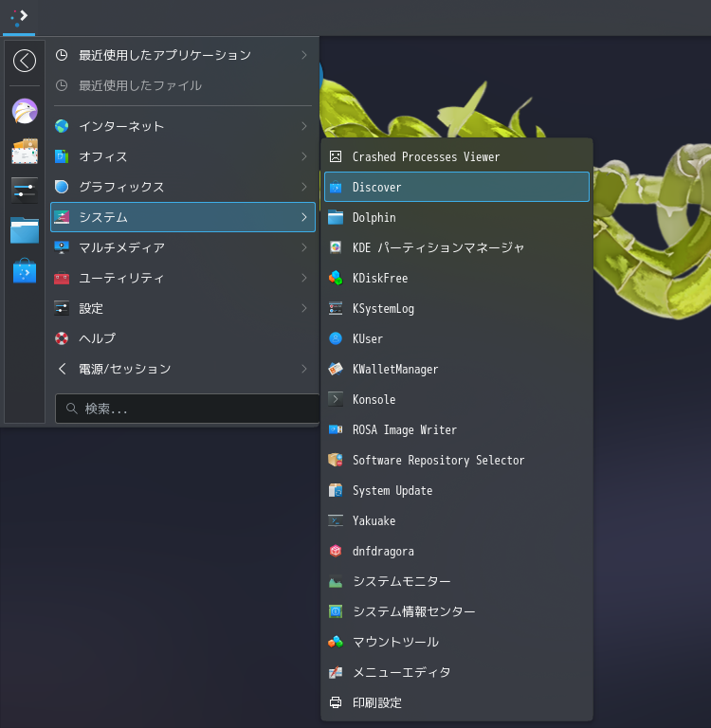The height and width of the screenshot is (728, 711).
Task: Click the Software Repository Selector icon
Action: click(336, 460)
